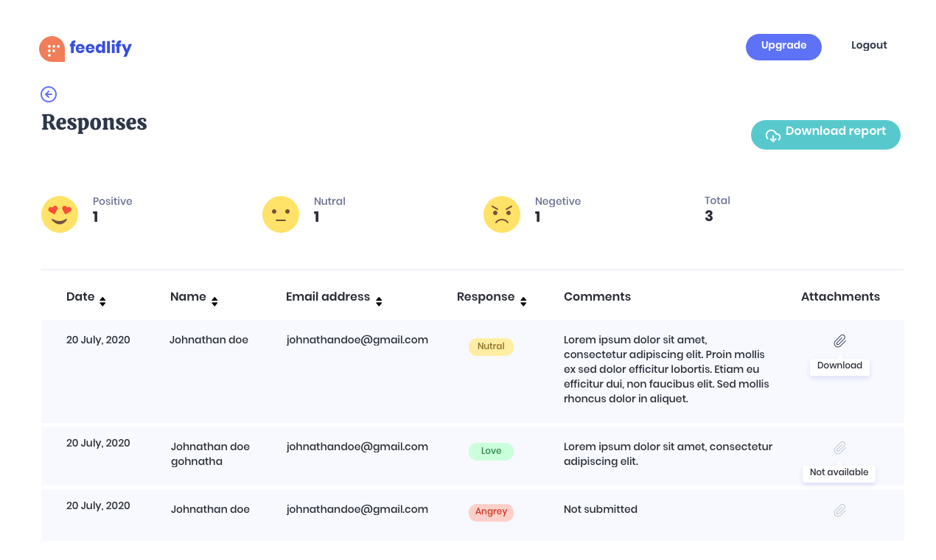Toggle sorting on the Name column
This screenshot has width=936, height=560.
pyautogui.click(x=214, y=301)
